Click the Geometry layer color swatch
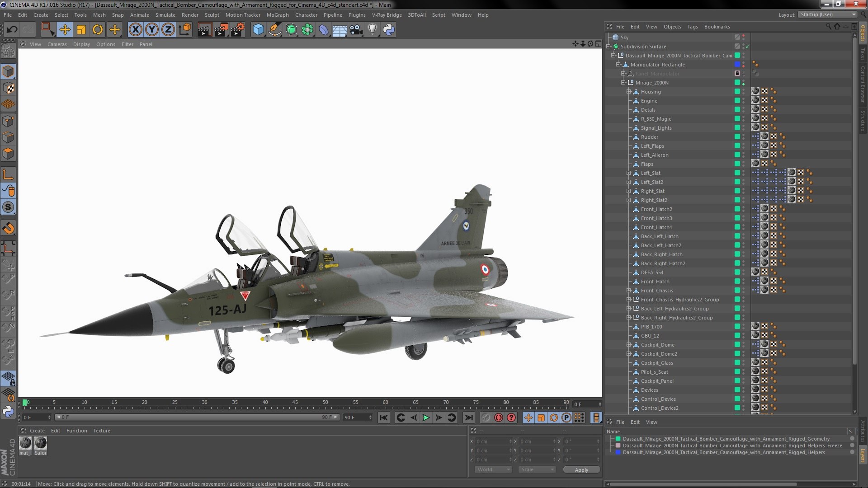The height and width of the screenshot is (488, 868). pos(618,439)
